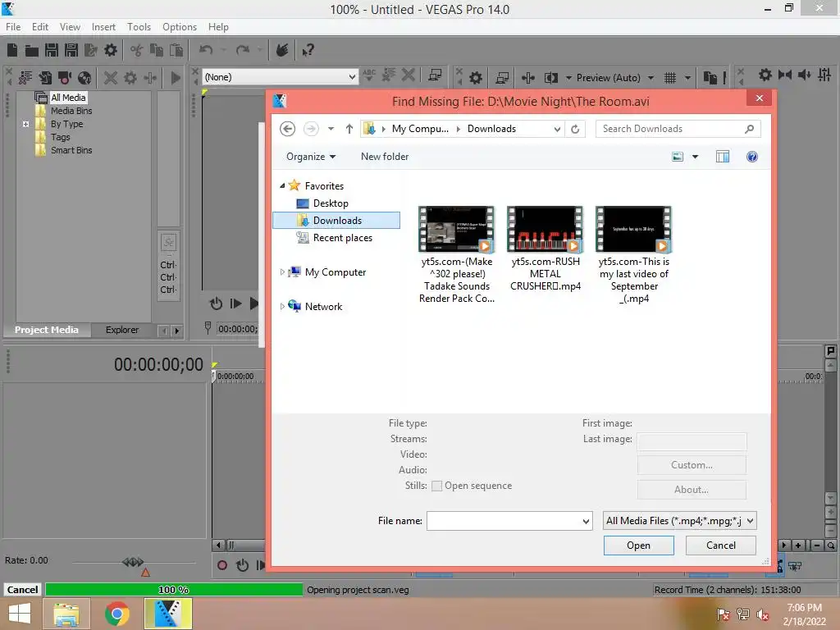Expand My Computer in navigation tree
The width and height of the screenshot is (840, 630).
[282, 272]
